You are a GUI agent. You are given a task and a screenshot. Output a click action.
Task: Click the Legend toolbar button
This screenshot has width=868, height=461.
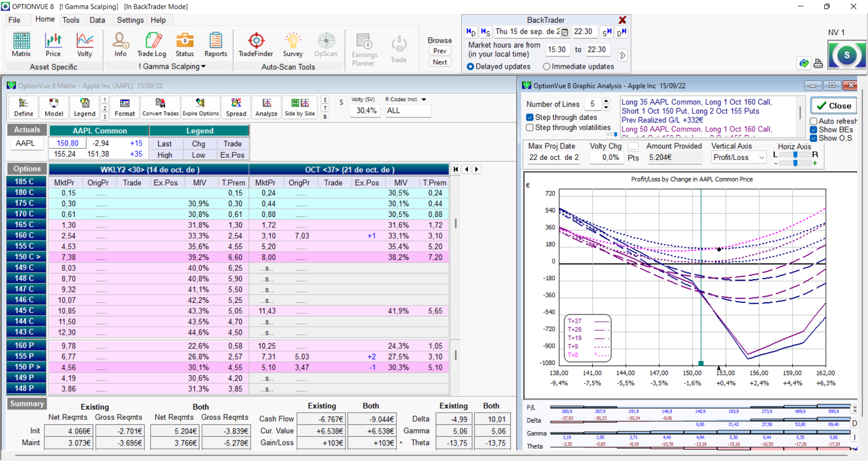85,107
